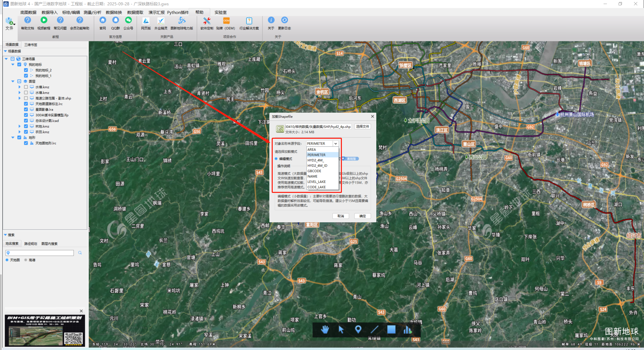Close the advertisement banner panel
644x350 pixels.
coord(81,311)
